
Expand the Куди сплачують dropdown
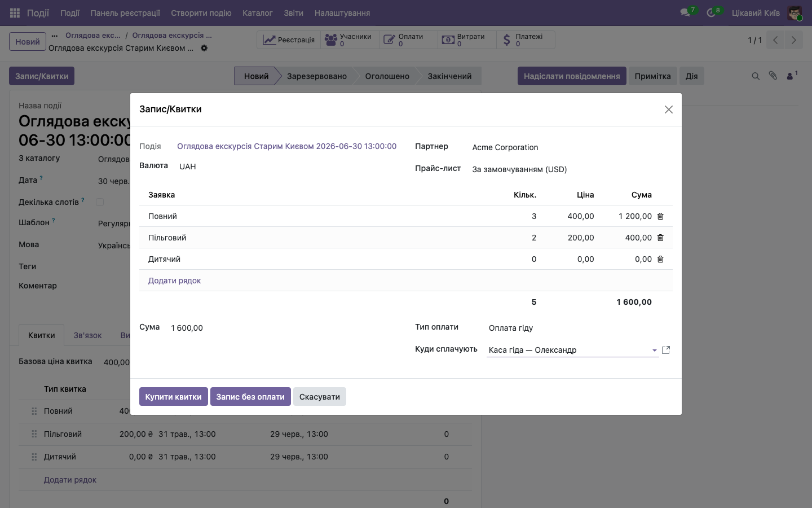tap(654, 351)
